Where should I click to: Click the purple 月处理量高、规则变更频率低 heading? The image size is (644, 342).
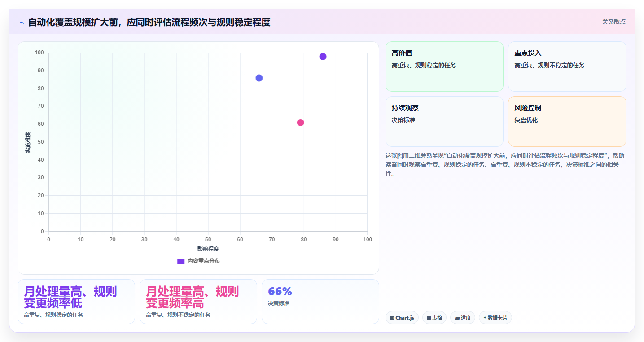point(70,297)
